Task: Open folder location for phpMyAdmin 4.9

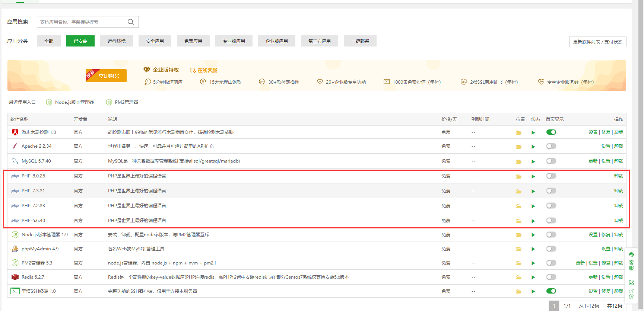Action: click(518, 249)
